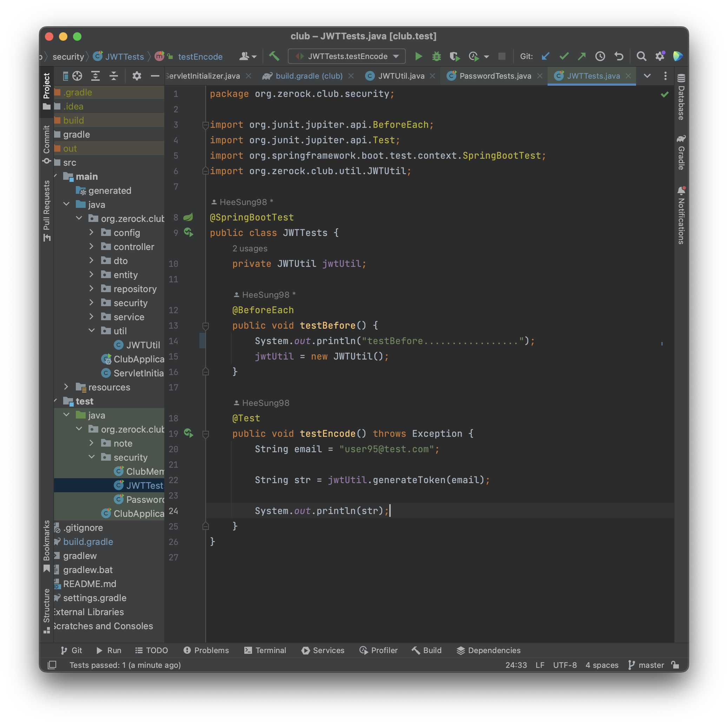Update project via Git blue arrow

click(x=545, y=57)
